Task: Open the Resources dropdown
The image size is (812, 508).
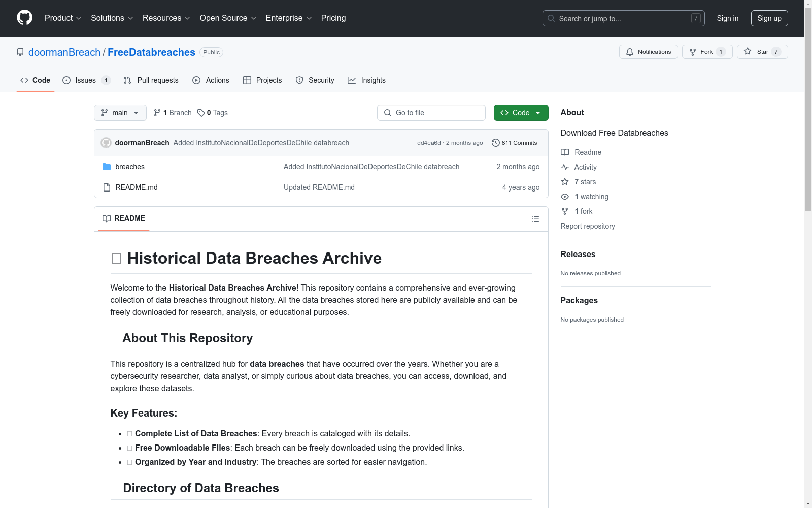Action: [x=166, y=18]
